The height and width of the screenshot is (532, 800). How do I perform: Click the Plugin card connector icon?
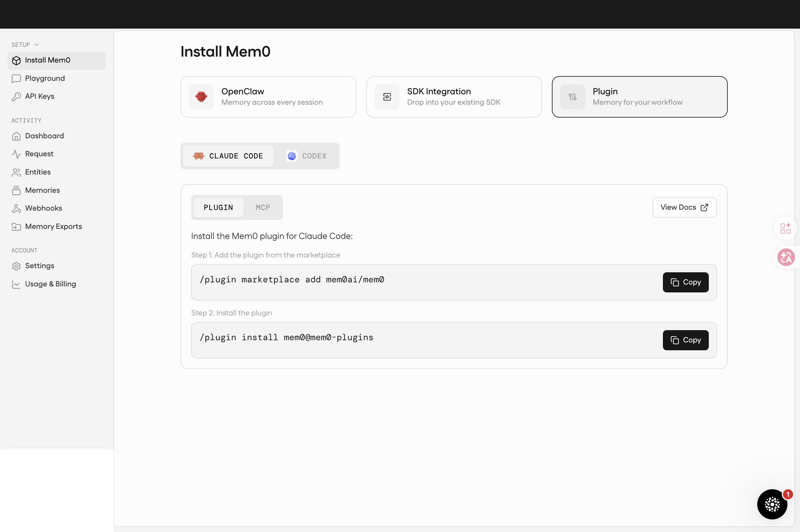point(572,97)
